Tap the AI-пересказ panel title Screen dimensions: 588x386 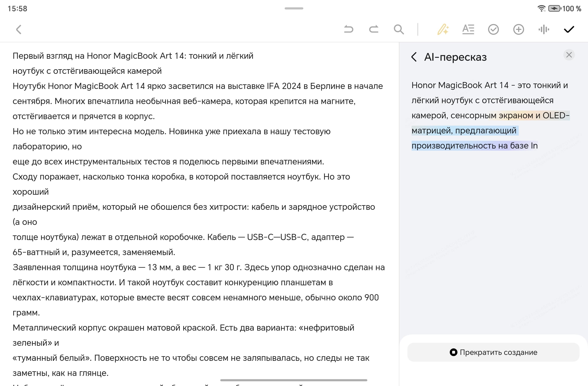455,57
